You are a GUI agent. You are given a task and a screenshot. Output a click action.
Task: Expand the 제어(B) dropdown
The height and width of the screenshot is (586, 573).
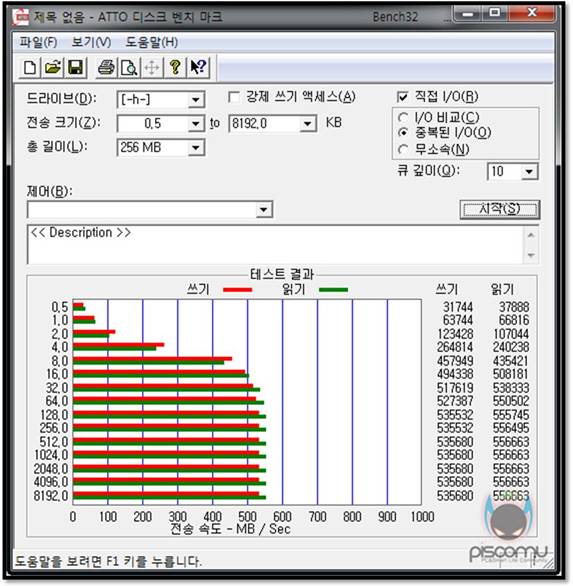(264, 210)
